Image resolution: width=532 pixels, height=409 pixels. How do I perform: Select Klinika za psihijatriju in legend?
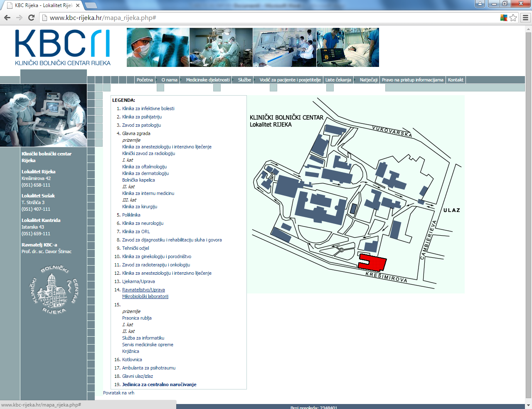[x=142, y=117]
